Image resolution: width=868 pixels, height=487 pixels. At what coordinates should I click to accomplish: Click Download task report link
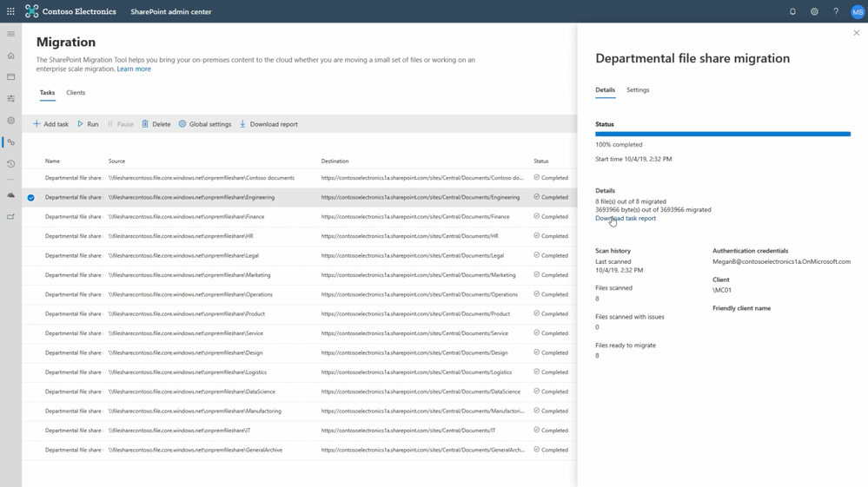626,218
